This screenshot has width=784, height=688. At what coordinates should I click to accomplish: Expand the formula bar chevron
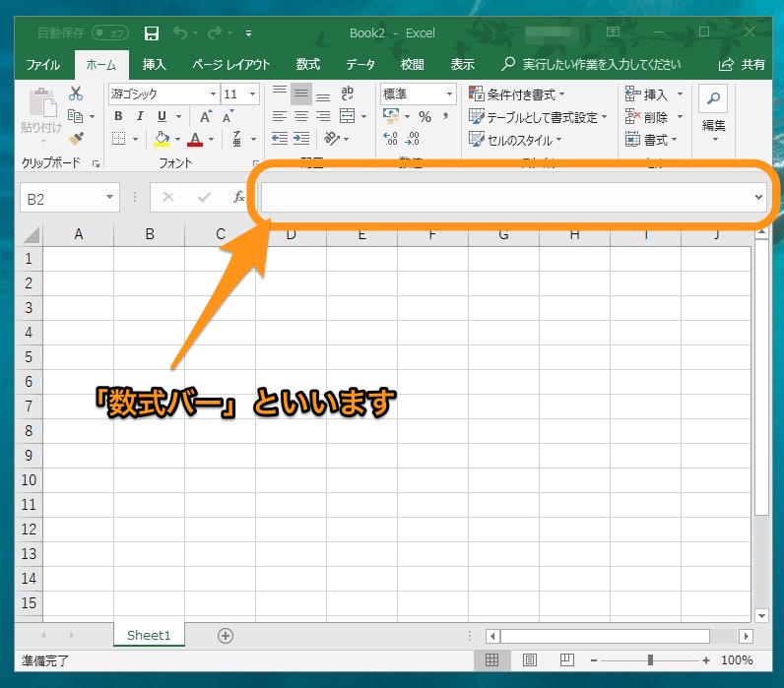758,197
